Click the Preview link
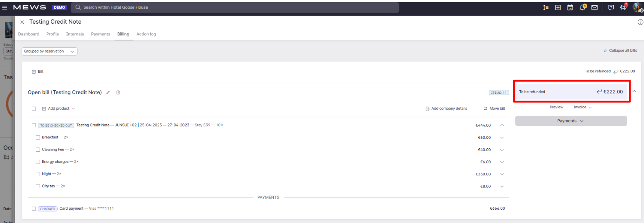Image resolution: width=644 pixels, height=223 pixels. tap(557, 107)
